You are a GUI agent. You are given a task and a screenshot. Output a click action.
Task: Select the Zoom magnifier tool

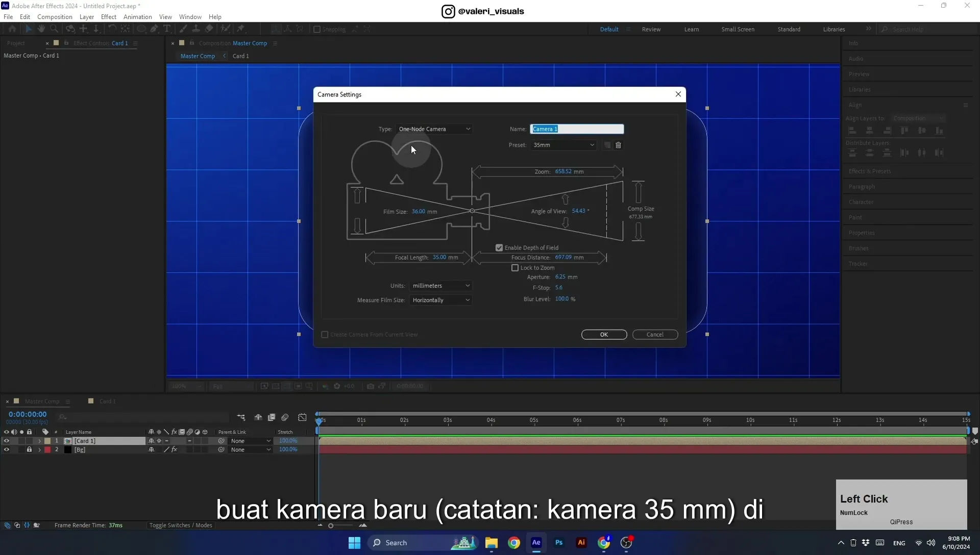point(54,29)
